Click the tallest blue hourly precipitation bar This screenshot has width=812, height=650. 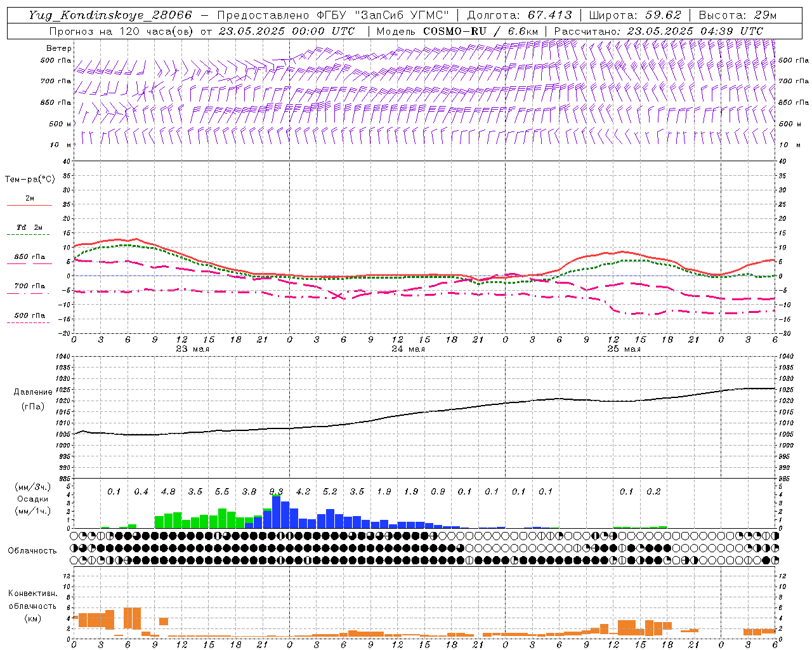point(276,512)
